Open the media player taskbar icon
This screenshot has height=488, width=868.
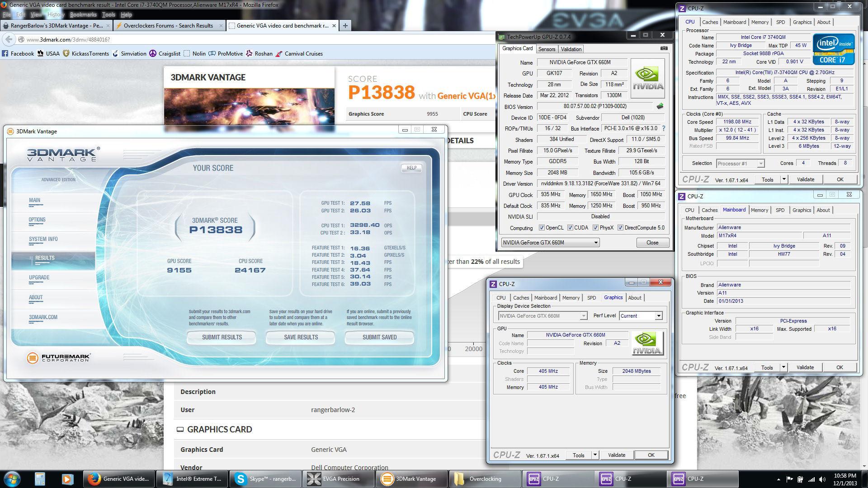[x=67, y=479]
